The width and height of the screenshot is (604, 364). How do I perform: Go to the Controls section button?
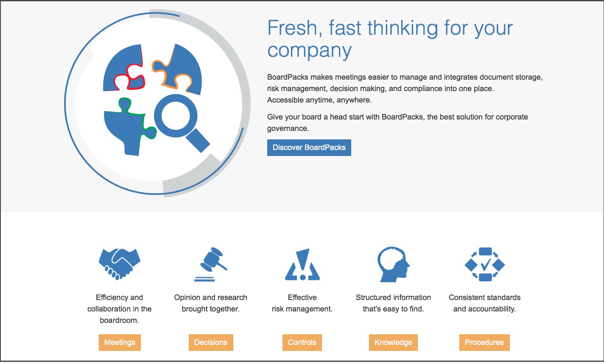pos(302,342)
